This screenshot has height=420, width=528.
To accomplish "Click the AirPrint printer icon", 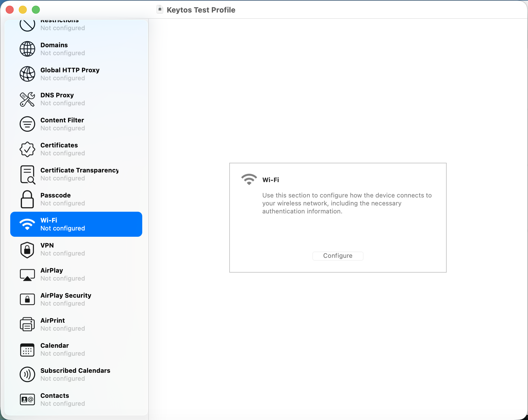I will click(x=27, y=324).
